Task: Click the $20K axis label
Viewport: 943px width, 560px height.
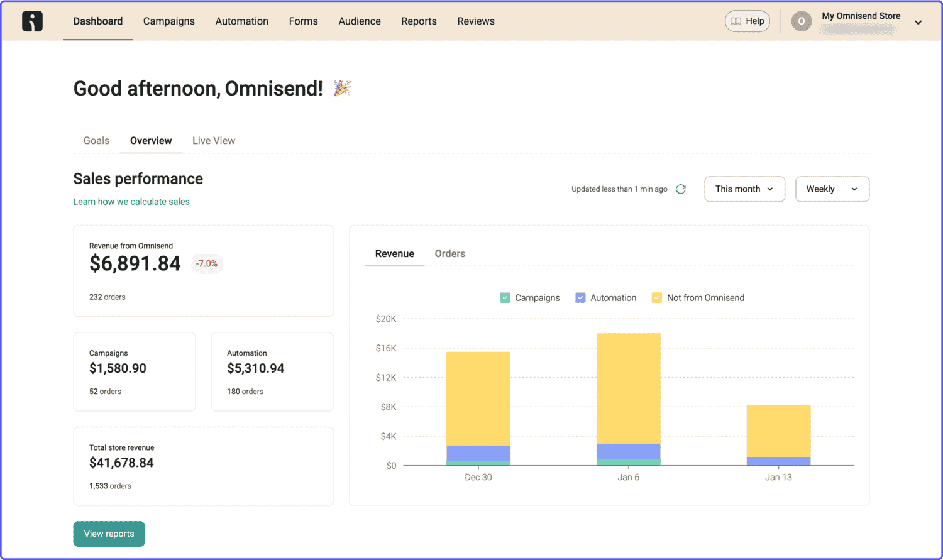Action: (x=386, y=319)
